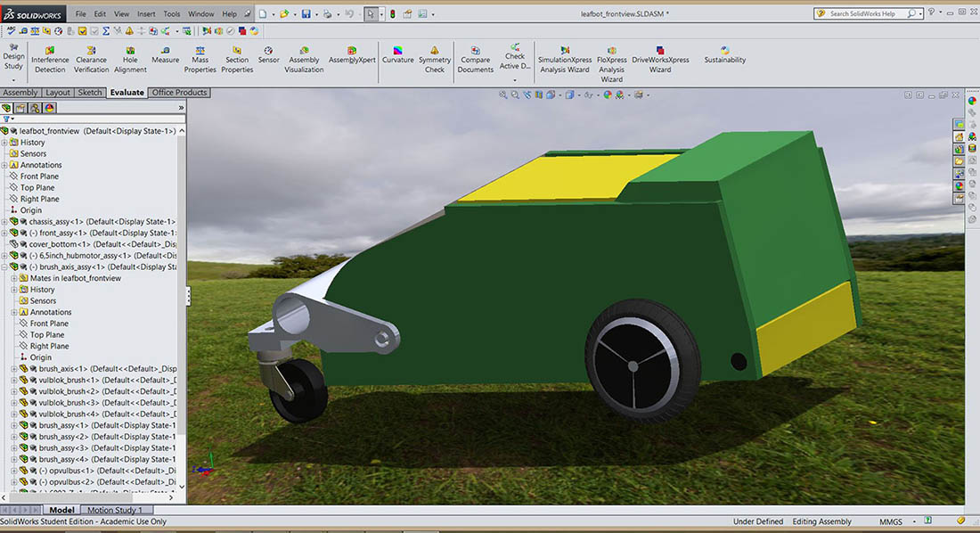The height and width of the screenshot is (533, 980).
Task: Expand the front_assy<1> node
Action: (x=4, y=233)
